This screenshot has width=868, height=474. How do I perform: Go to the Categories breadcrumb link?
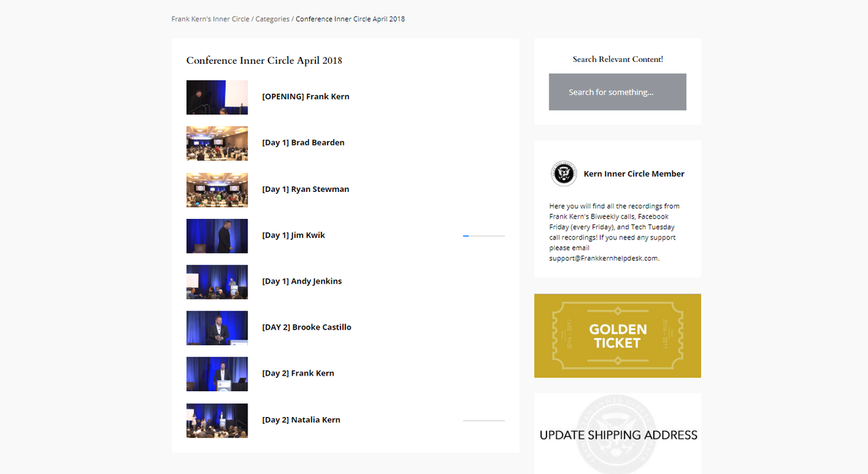click(273, 19)
